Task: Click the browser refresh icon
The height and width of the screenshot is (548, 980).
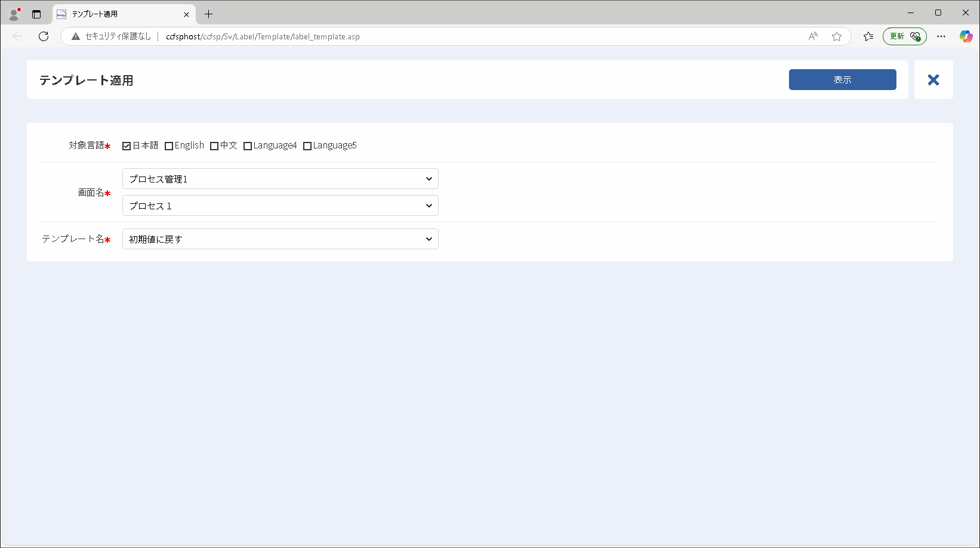Action: (x=44, y=36)
